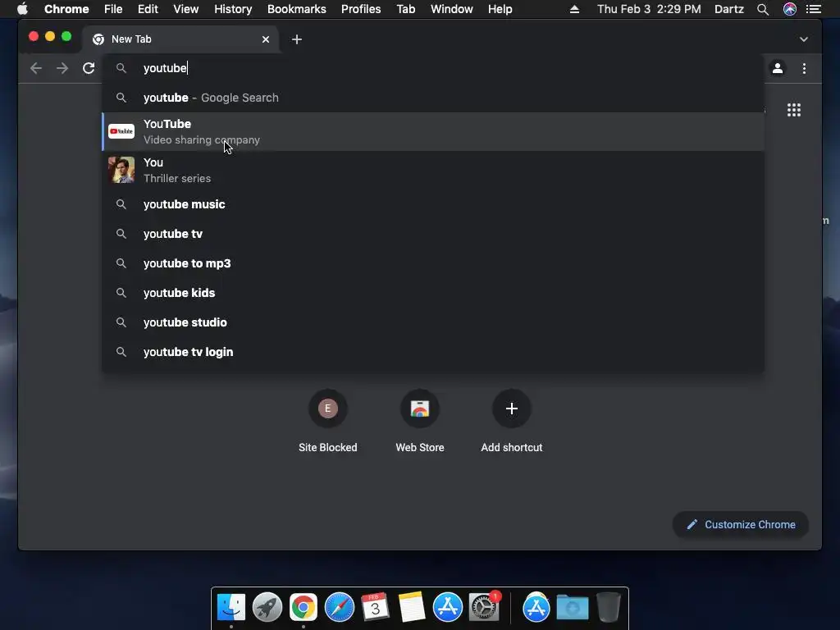Click the Dartz user name in menu bar
840x630 pixels.
(x=729, y=9)
